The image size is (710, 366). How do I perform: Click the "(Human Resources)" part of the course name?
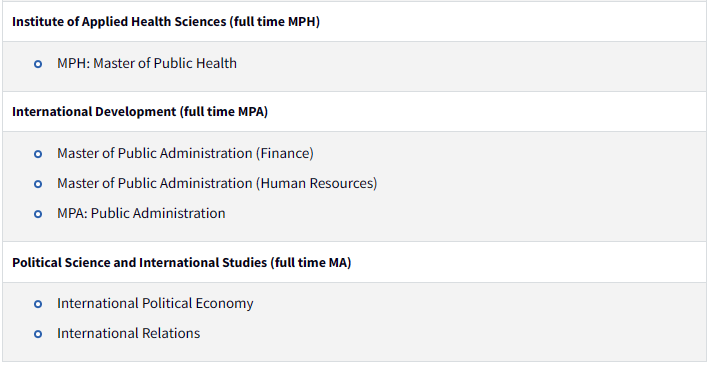point(317,183)
